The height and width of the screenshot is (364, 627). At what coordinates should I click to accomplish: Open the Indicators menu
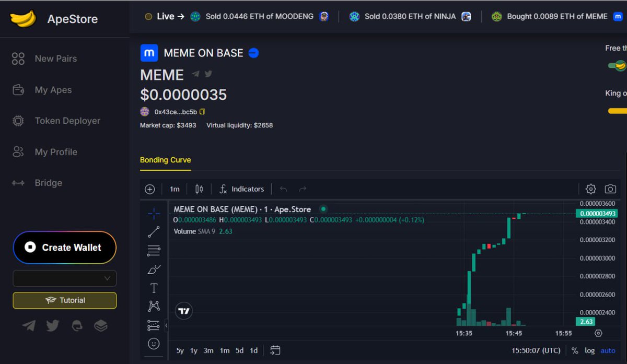[241, 189]
